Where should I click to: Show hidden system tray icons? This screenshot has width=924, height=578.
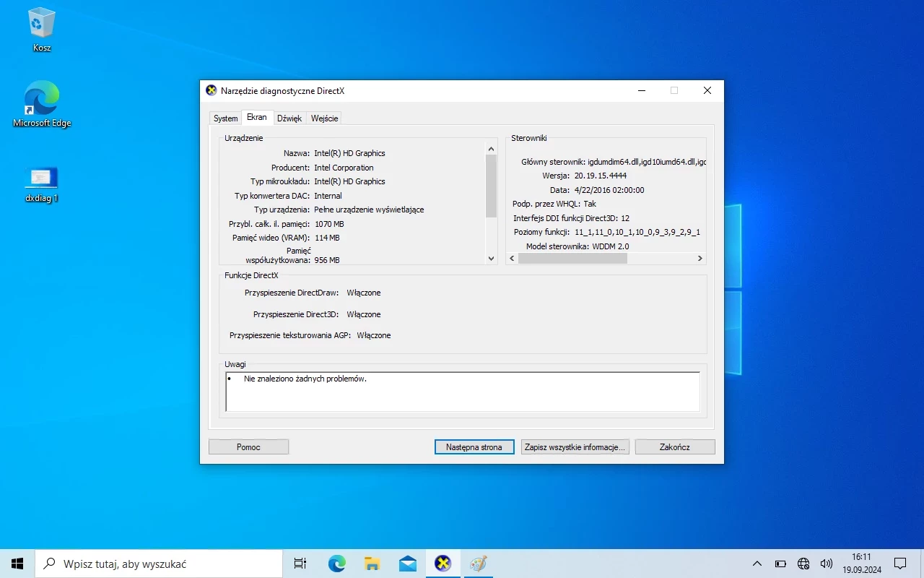tap(757, 564)
